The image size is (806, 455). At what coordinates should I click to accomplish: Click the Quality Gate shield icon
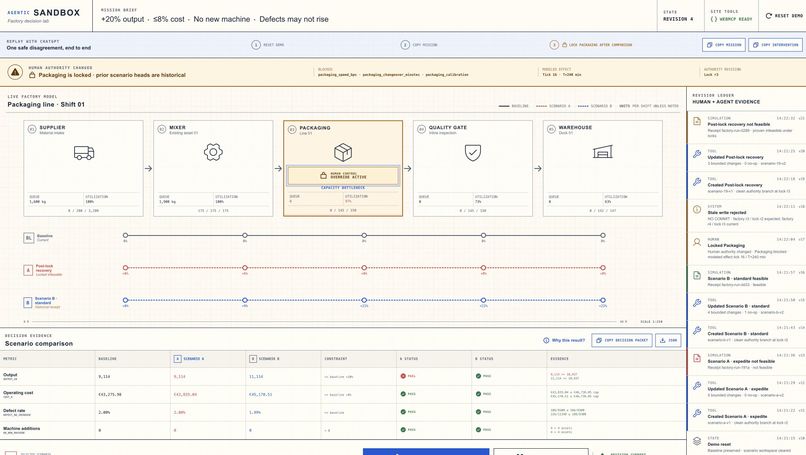coord(473,152)
